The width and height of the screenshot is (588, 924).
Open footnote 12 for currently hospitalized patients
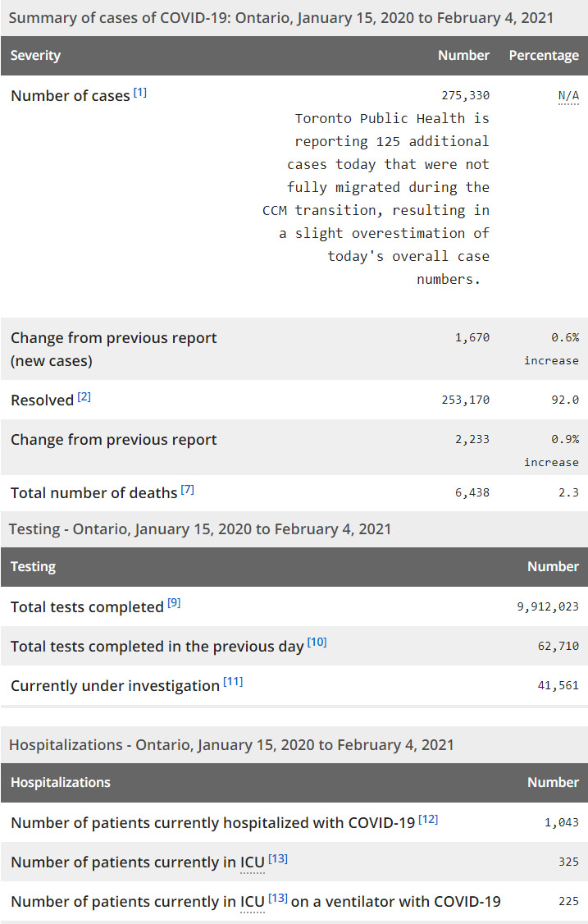(x=428, y=819)
